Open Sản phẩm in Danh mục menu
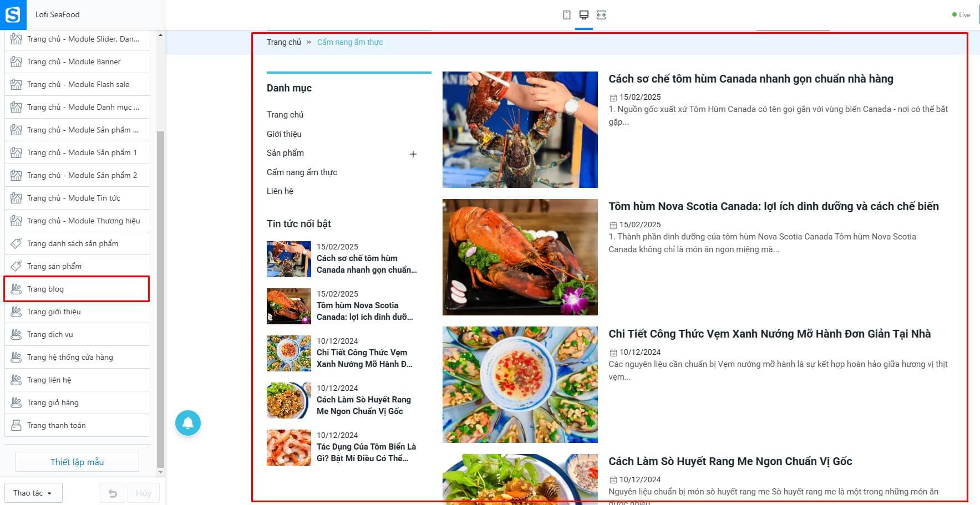Viewport: 980px width, 505px height. coord(285,153)
